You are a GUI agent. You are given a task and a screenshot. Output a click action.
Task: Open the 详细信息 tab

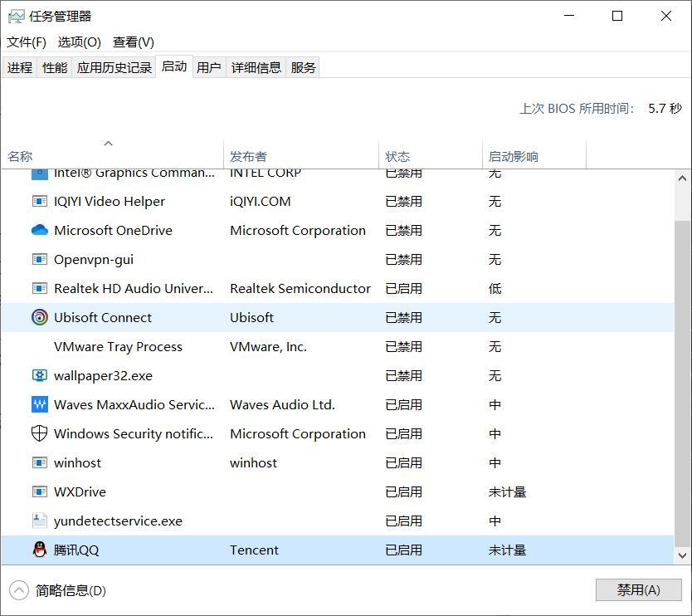(x=256, y=67)
